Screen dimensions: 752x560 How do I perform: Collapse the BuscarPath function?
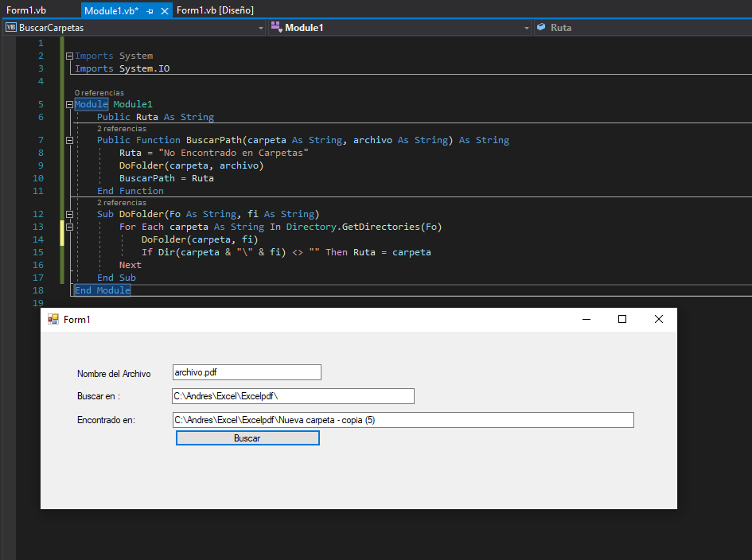coord(69,141)
